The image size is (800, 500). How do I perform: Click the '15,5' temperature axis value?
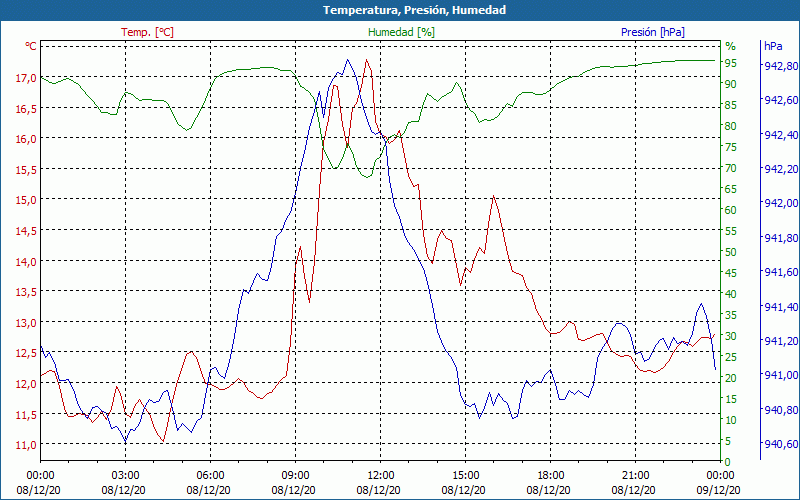(26, 169)
